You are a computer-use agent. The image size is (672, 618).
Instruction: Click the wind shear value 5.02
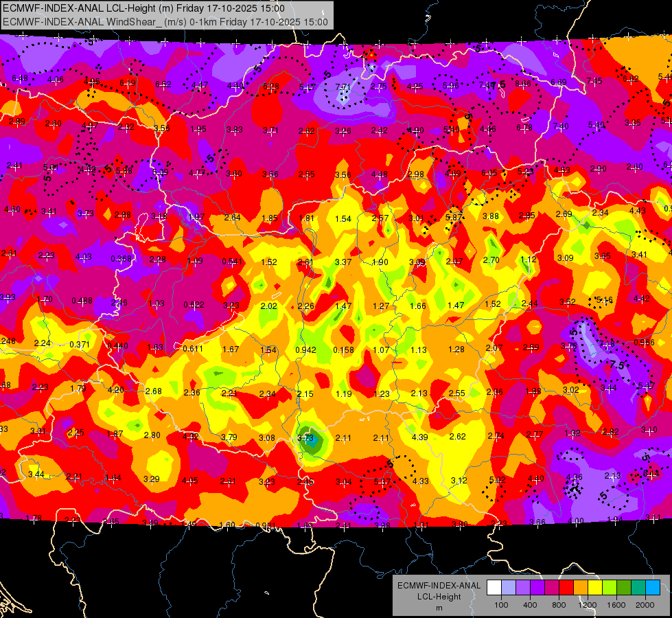[497, 480]
